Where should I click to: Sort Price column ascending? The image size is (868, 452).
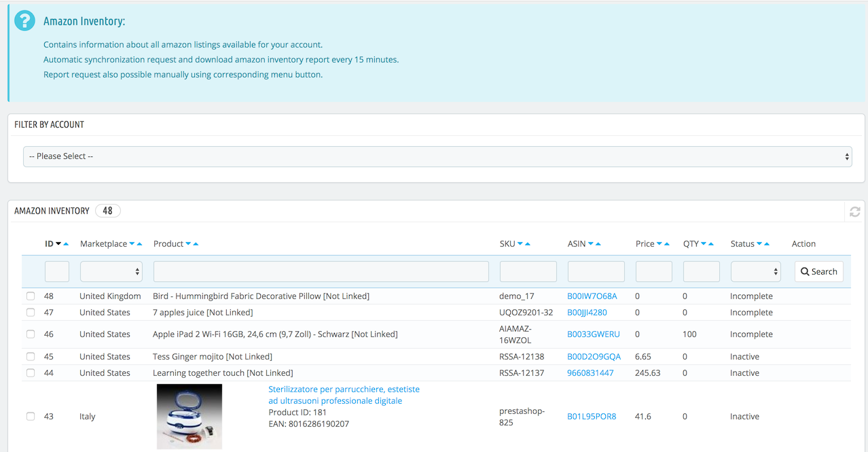point(667,244)
